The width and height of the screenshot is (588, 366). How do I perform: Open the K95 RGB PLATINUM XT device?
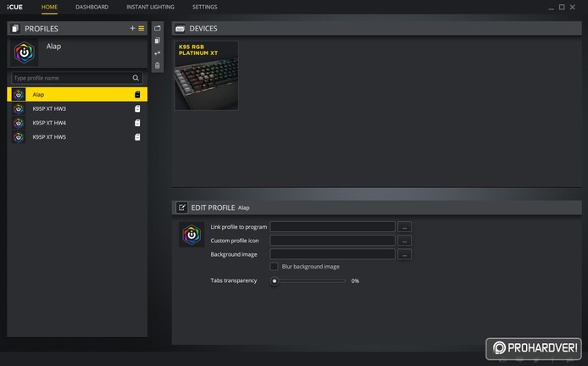(207, 75)
